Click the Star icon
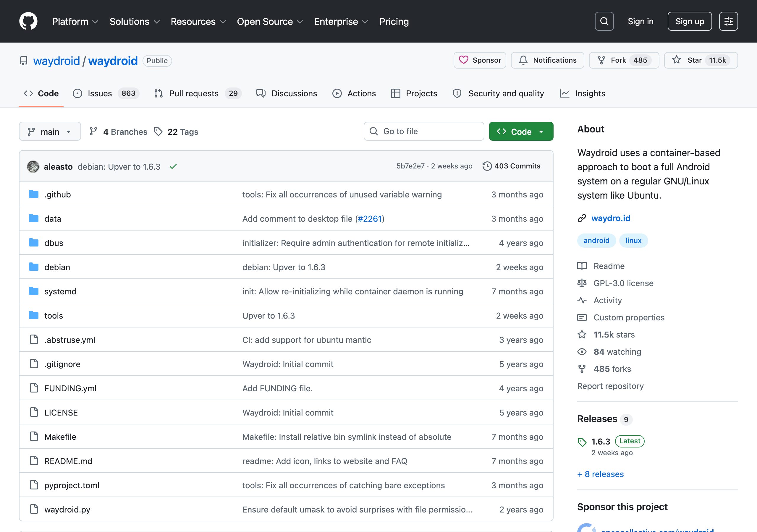Screen dimensions: 757x532 [677, 60]
